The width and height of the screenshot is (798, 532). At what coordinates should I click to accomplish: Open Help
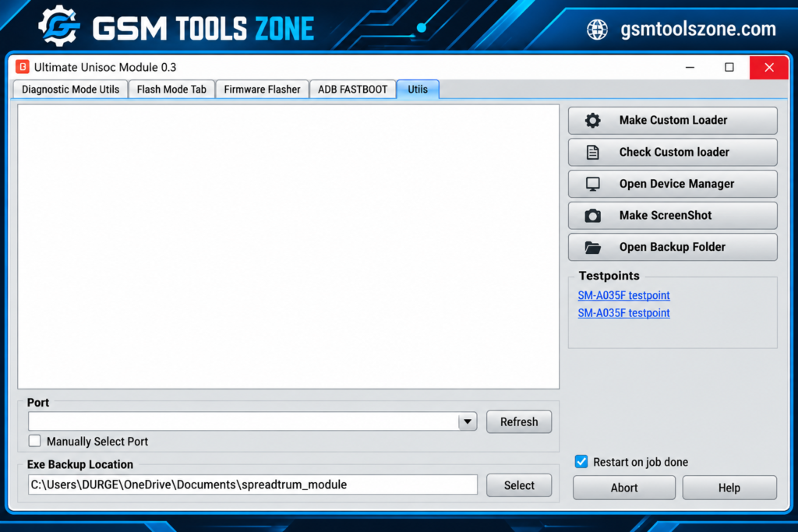pos(729,488)
